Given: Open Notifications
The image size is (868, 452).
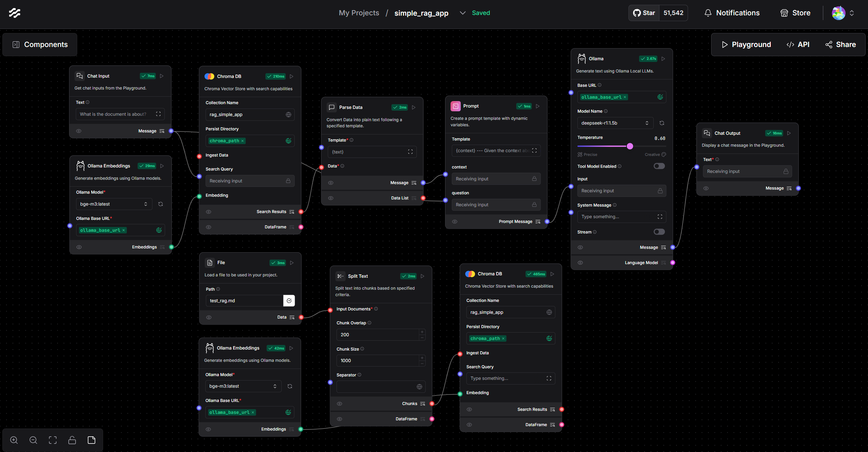Looking at the screenshot, I should coord(732,13).
